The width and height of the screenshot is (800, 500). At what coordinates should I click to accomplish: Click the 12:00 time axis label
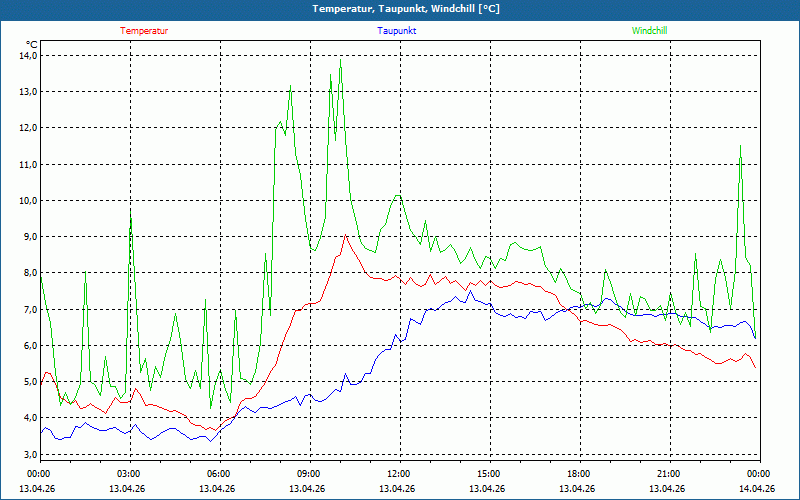(x=398, y=474)
